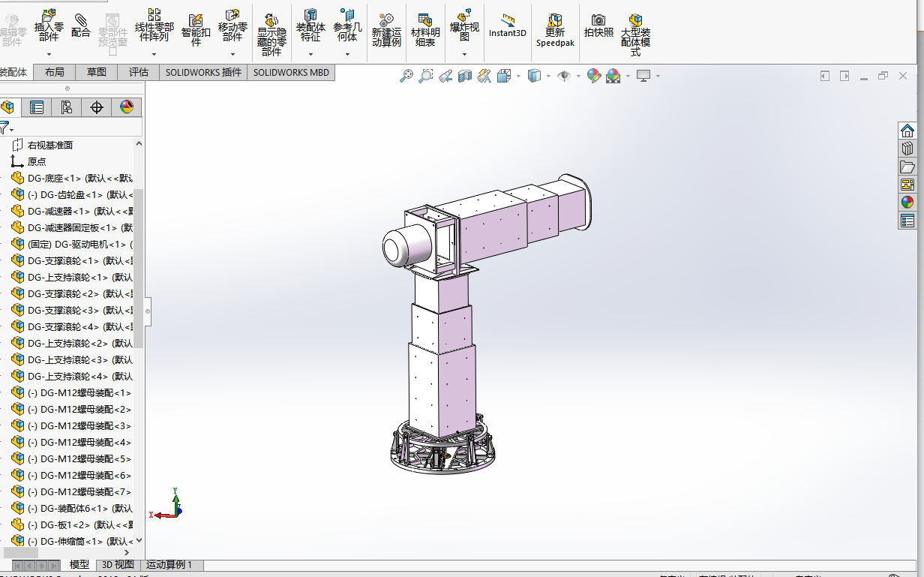Open the ConfigurationManager tab icon
Viewport: 924px width, 577px height.
(66, 107)
